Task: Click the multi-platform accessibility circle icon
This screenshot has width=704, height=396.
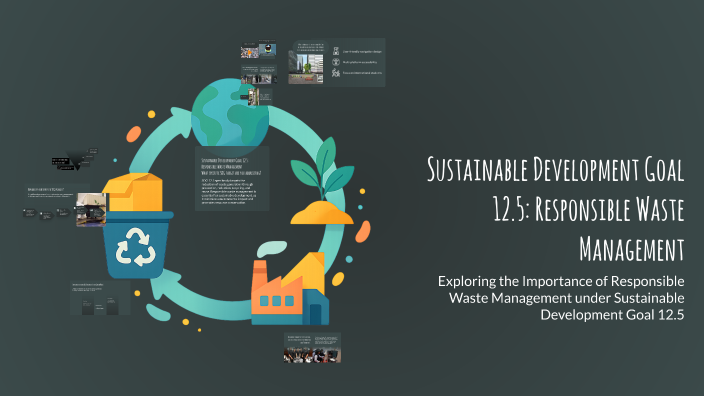Action: 336,62
